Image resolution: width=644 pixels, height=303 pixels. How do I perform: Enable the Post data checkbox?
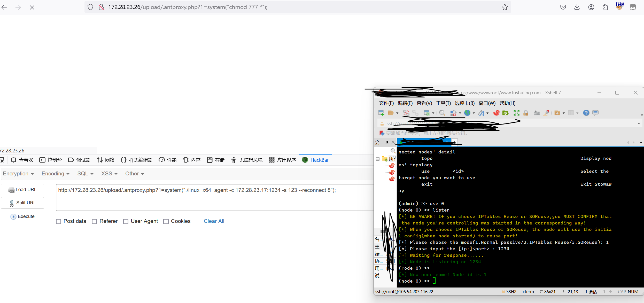59,221
